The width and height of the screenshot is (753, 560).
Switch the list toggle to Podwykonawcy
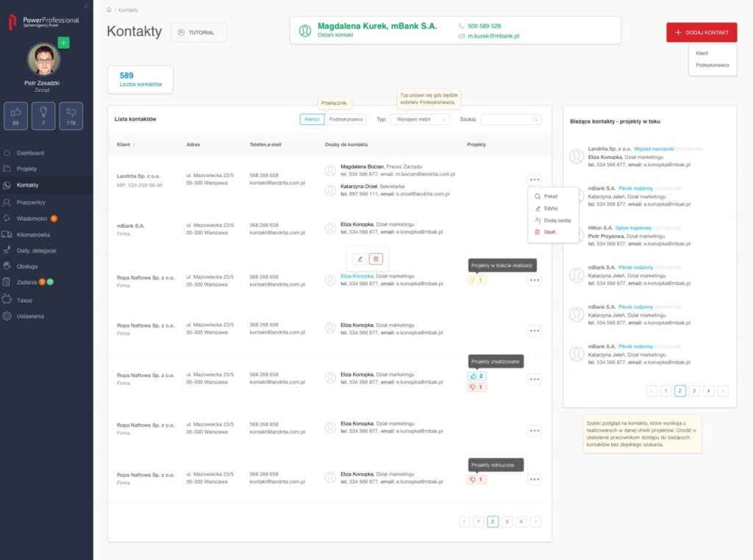coord(346,119)
